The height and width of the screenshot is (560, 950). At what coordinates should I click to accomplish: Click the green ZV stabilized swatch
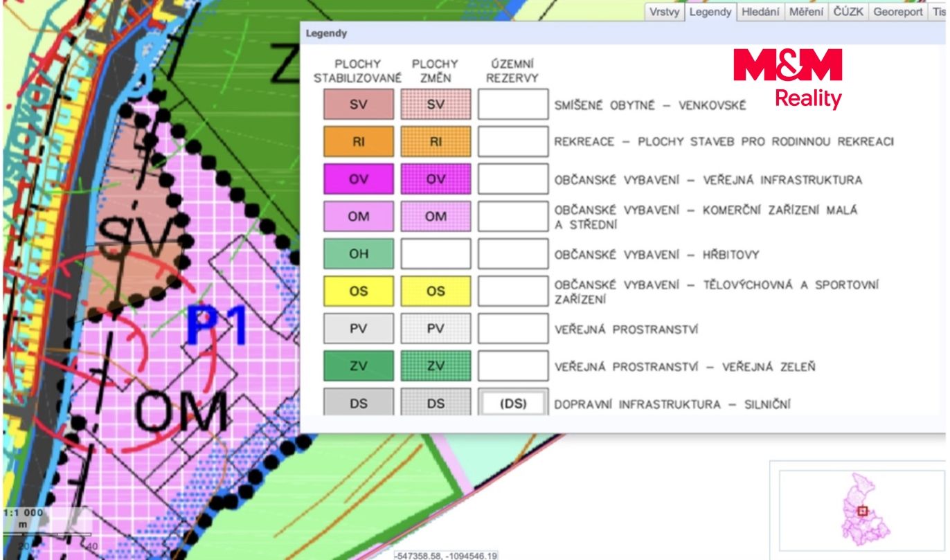coord(359,366)
